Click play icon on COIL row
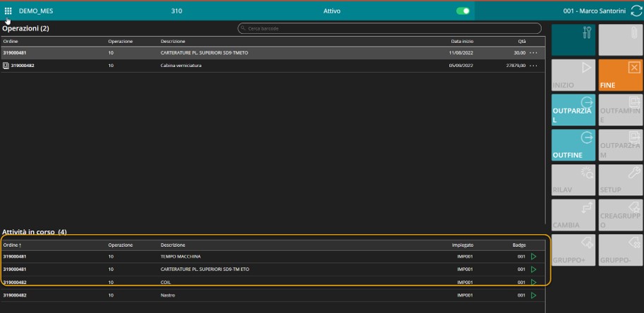Image resolution: width=644 pixels, height=313 pixels. coord(533,282)
